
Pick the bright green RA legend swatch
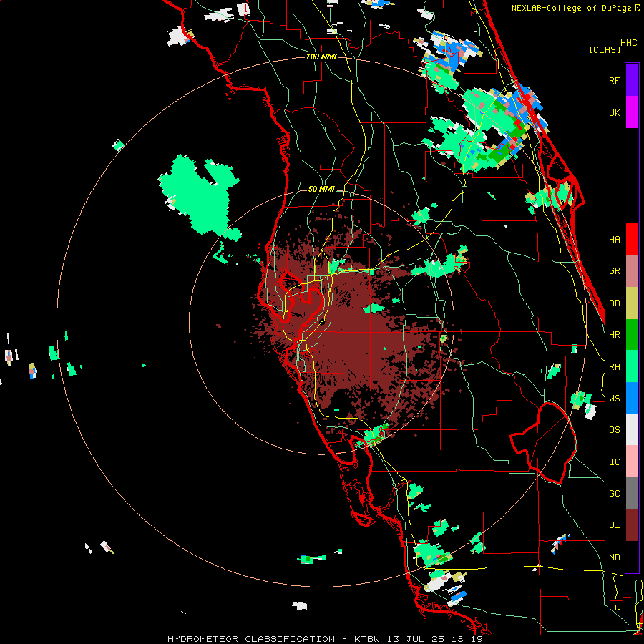632,366
